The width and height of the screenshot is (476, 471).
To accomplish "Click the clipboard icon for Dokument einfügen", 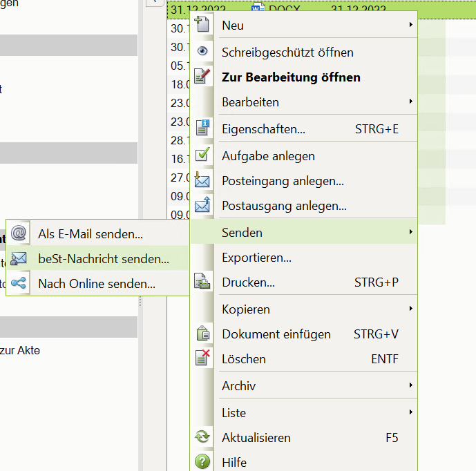I will click(x=203, y=333).
